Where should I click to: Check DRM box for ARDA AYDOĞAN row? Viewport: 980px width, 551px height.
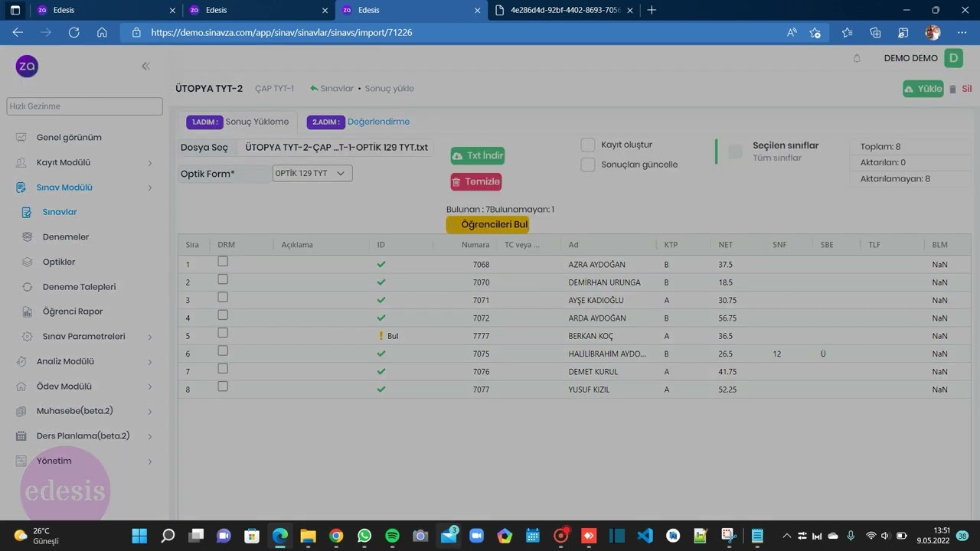[x=223, y=315]
